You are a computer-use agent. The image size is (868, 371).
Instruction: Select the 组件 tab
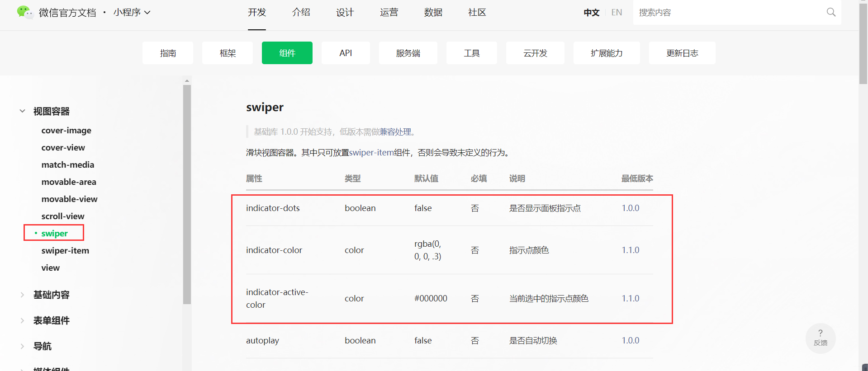(287, 53)
